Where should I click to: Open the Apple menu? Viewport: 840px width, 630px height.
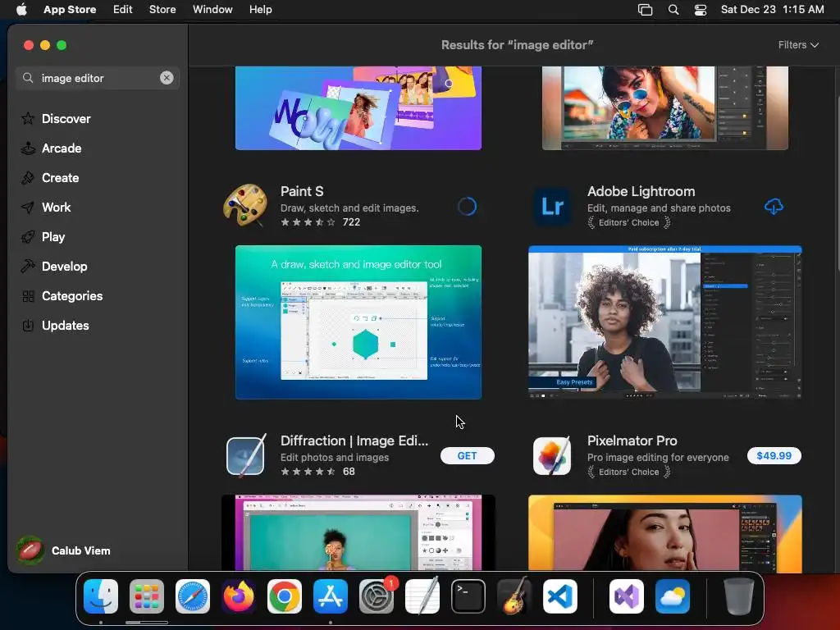[21, 10]
